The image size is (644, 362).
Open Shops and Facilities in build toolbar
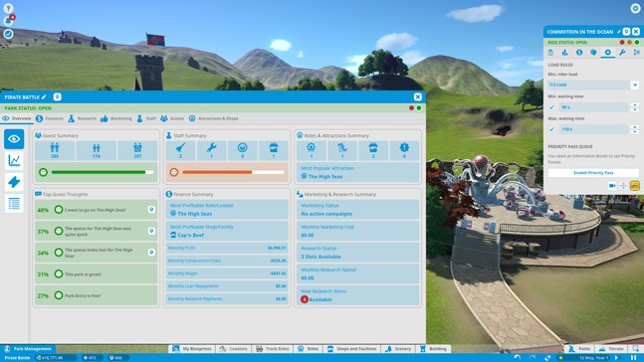pos(352,349)
